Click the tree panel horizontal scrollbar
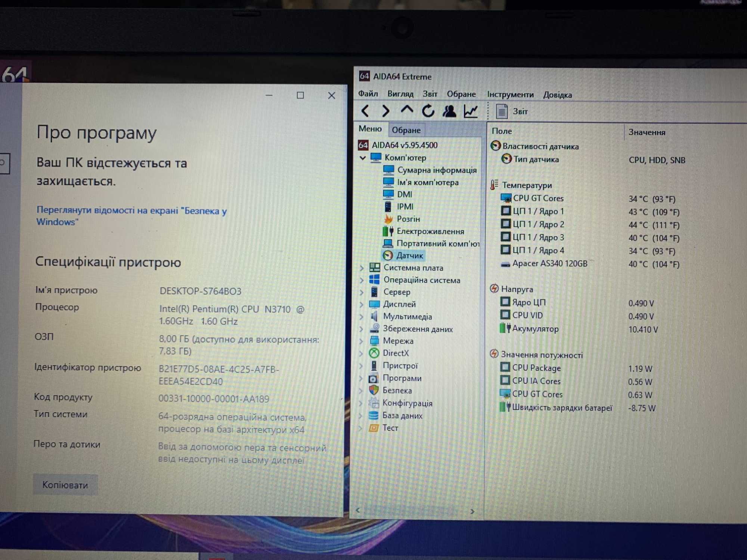The height and width of the screenshot is (560, 747). 415,511
